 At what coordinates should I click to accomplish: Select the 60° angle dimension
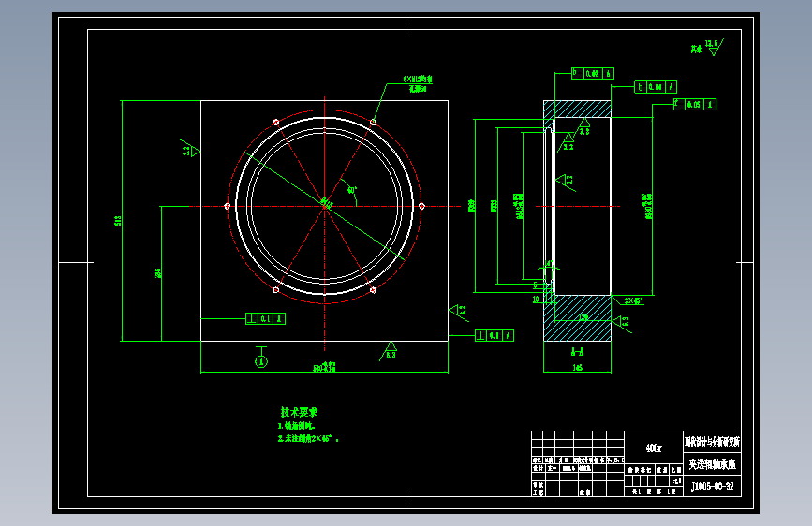click(352, 190)
